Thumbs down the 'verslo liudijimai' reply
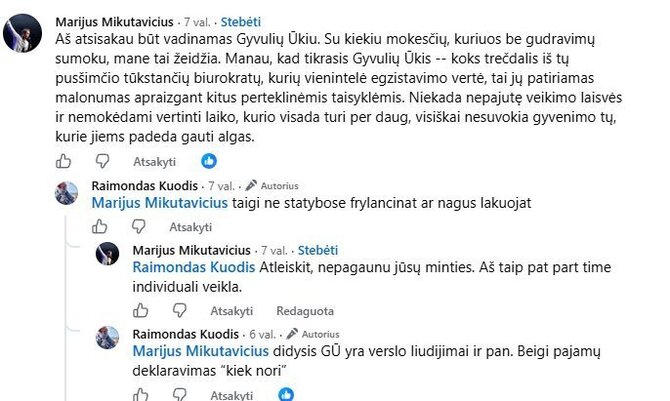The height and width of the screenshot is (401, 670). point(179,395)
